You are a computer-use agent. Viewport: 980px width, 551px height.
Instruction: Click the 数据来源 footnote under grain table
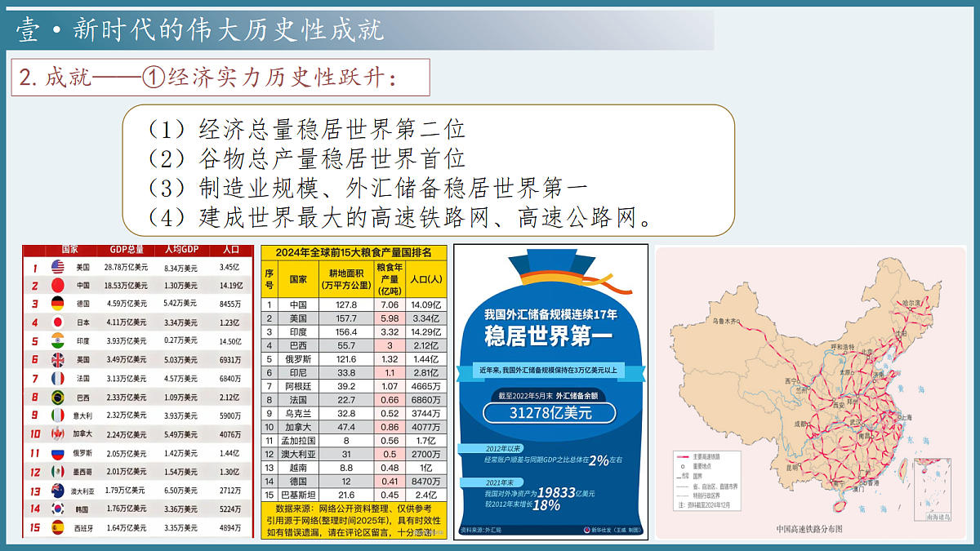point(354,519)
